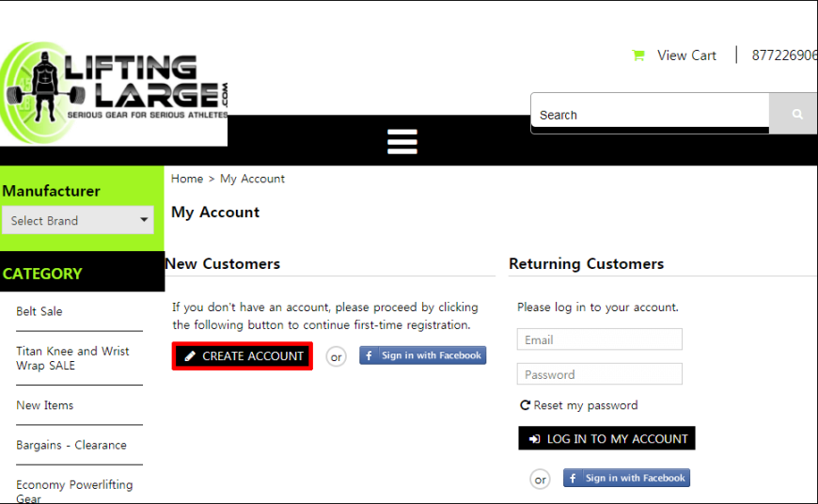Open the hamburger navigation menu
The image size is (818, 504).
point(402,141)
